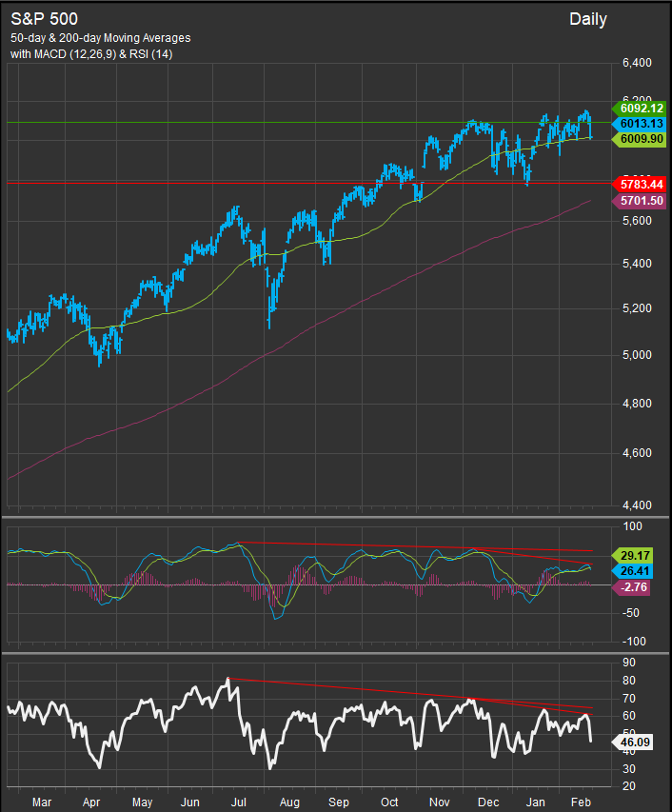Click the 5,400 price axis label
Image resolution: width=672 pixels, height=812 pixels.
pos(637,264)
